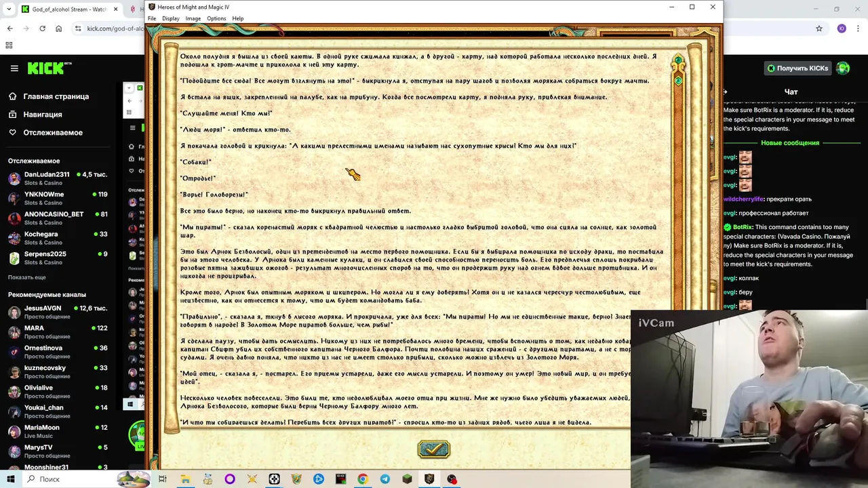Expand followed channels with Показать еще
Screen dimensions: 868x488
(27, 277)
